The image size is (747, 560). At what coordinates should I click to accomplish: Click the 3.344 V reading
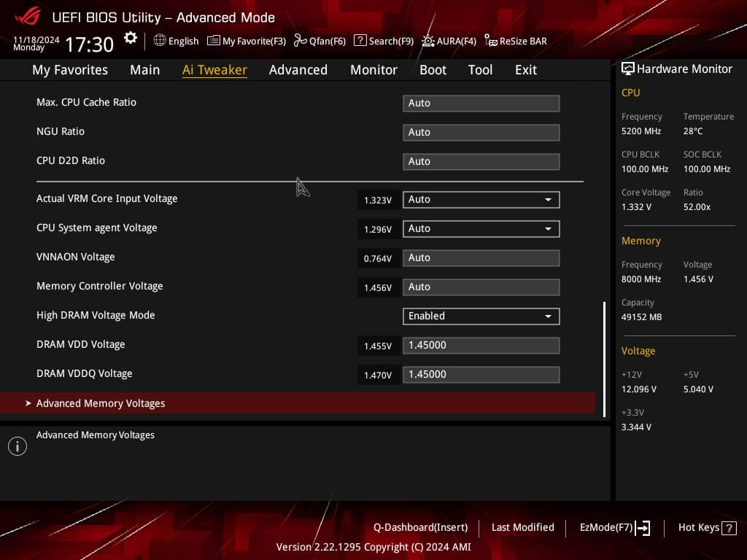636,427
